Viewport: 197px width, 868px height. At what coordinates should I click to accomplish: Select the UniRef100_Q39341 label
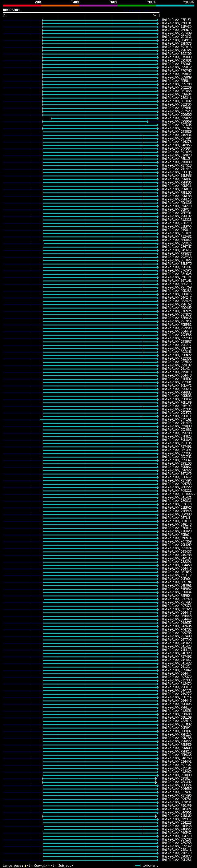tap(176, 98)
